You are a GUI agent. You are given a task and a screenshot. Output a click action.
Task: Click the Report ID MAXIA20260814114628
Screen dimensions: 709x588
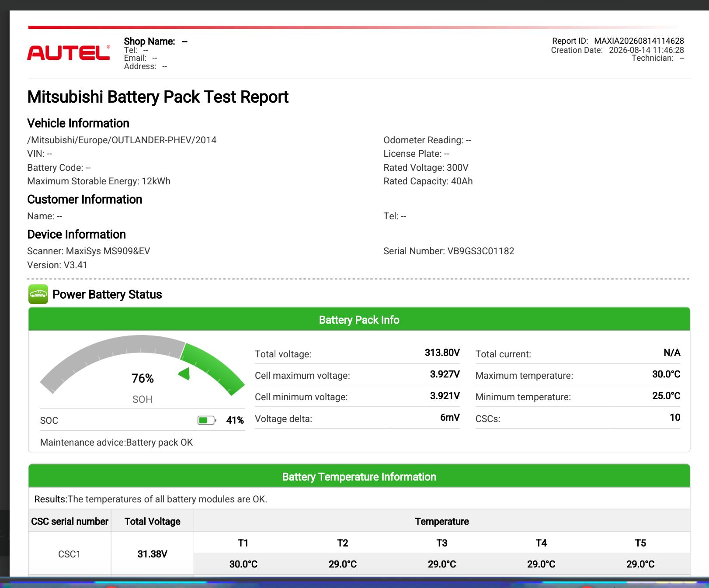[x=618, y=41]
